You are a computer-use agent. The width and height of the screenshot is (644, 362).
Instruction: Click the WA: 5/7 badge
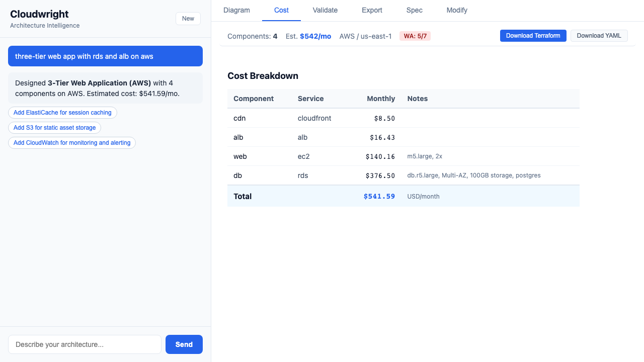(415, 36)
